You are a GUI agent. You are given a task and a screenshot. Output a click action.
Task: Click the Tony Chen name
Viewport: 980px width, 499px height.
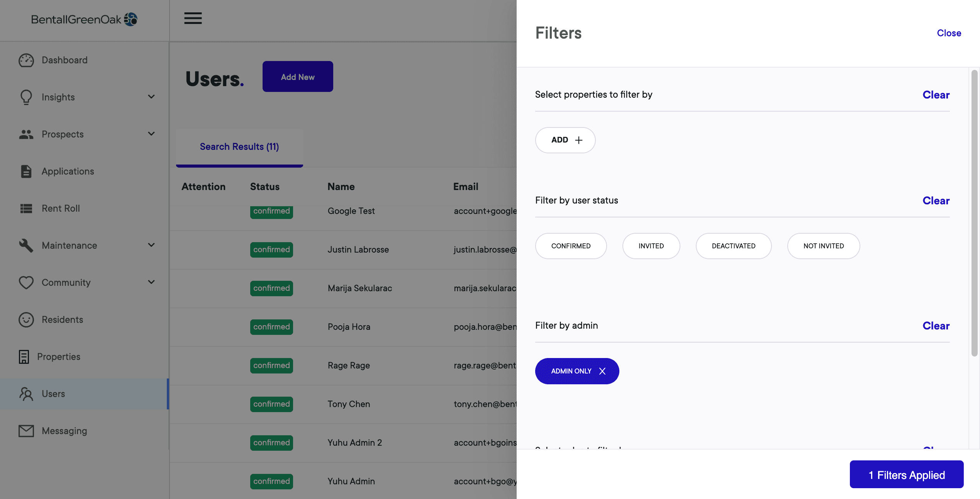pos(349,404)
